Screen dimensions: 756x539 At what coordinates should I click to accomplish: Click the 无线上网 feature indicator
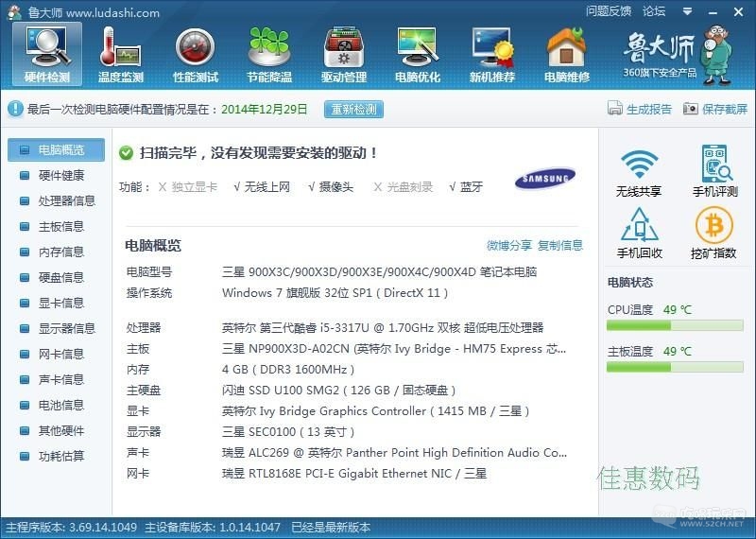point(262,186)
